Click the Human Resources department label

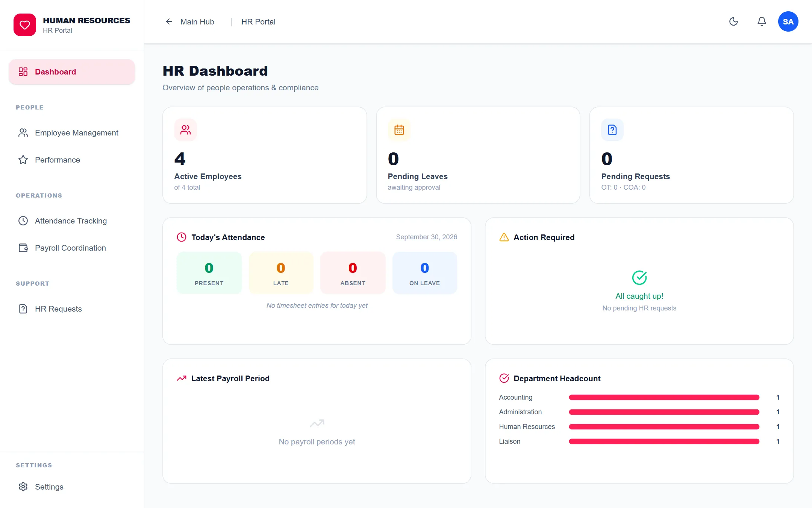click(x=527, y=427)
